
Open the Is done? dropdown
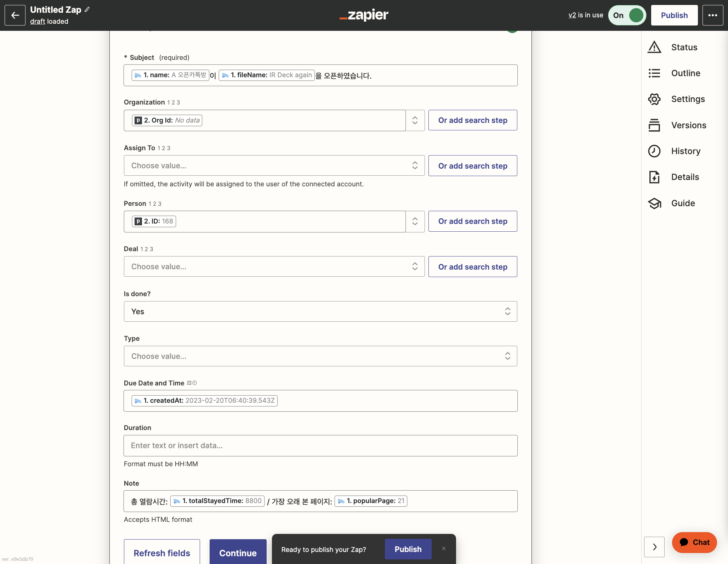320,311
